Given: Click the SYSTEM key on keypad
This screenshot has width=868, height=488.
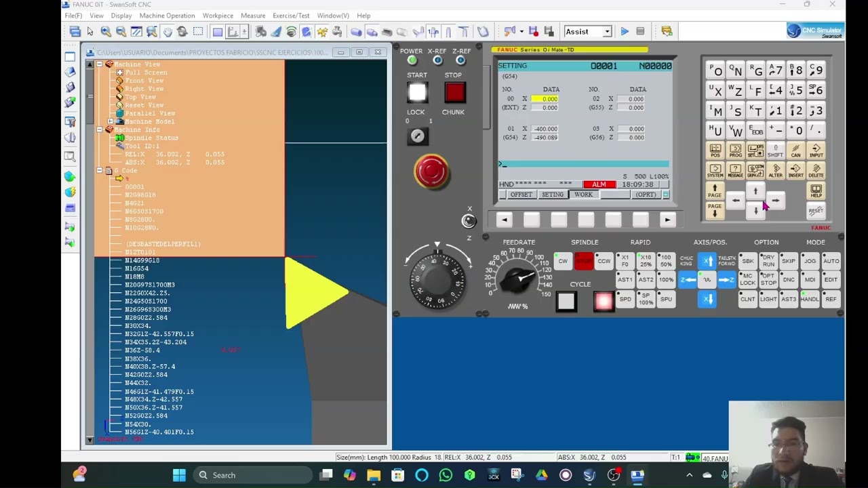Looking at the screenshot, I should tap(715, 171).
